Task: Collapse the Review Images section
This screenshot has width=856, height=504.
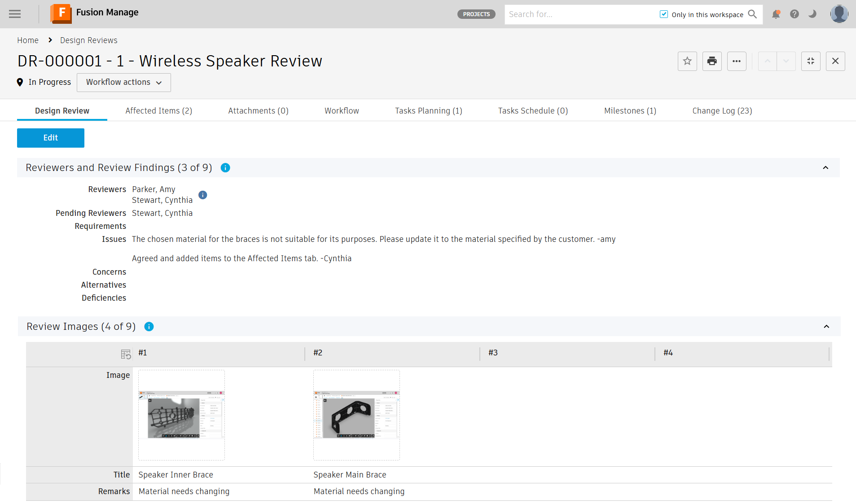Action: click(826, 326)
